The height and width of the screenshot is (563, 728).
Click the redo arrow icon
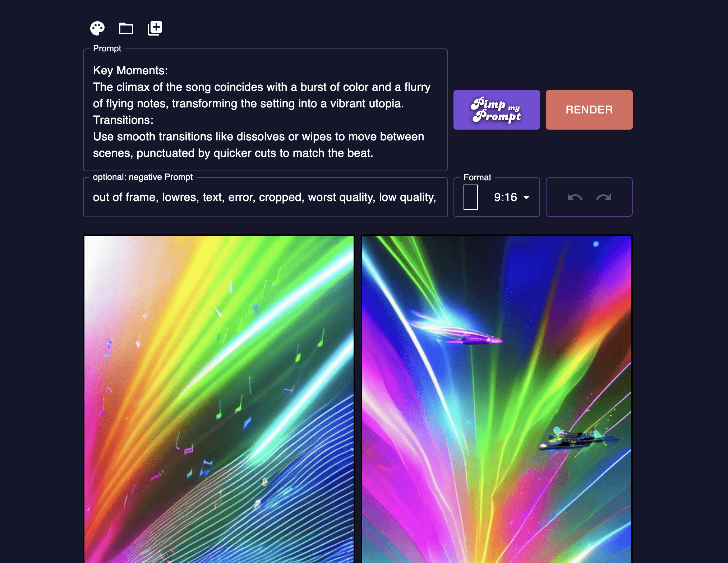(604, 197)
